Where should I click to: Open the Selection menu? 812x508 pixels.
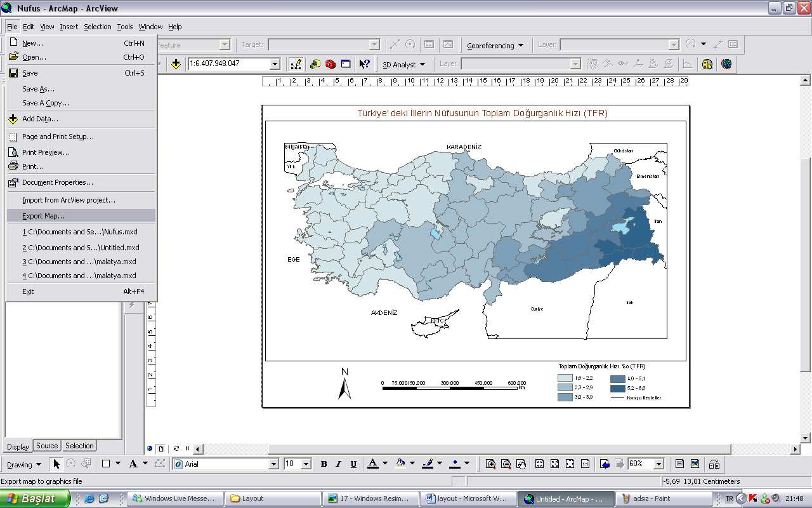point(98,27)
